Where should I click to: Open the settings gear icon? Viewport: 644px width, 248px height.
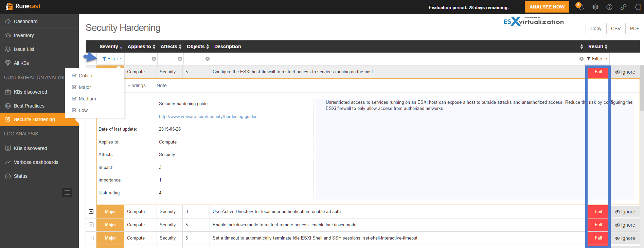595,7
